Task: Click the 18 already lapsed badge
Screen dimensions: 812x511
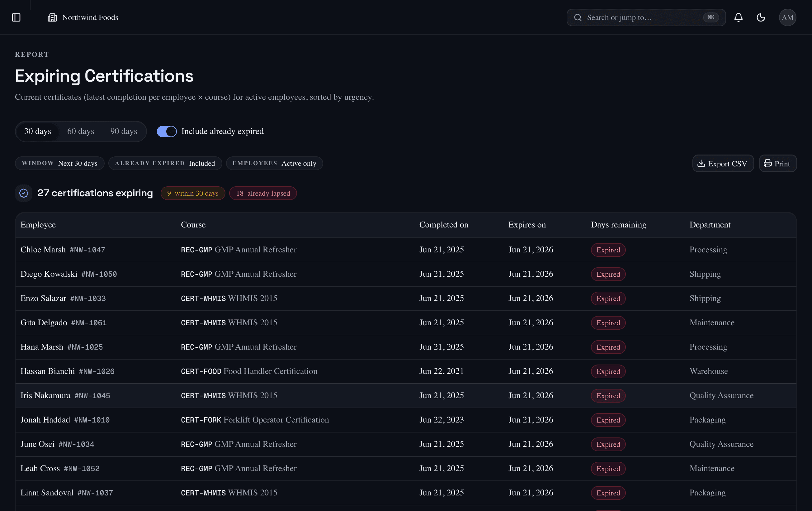Action: point(263,193)
